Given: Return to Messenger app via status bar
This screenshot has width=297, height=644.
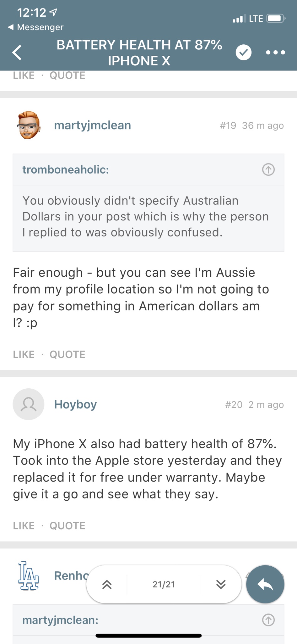Looking at the screenshot, I should click(x=35, y=27).
